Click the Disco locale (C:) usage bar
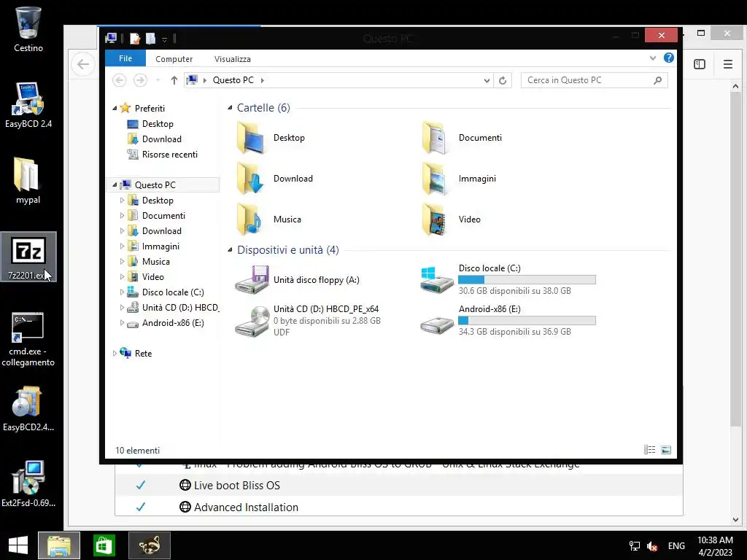This screenshot has width=747, height=560. tap(527, 280)
